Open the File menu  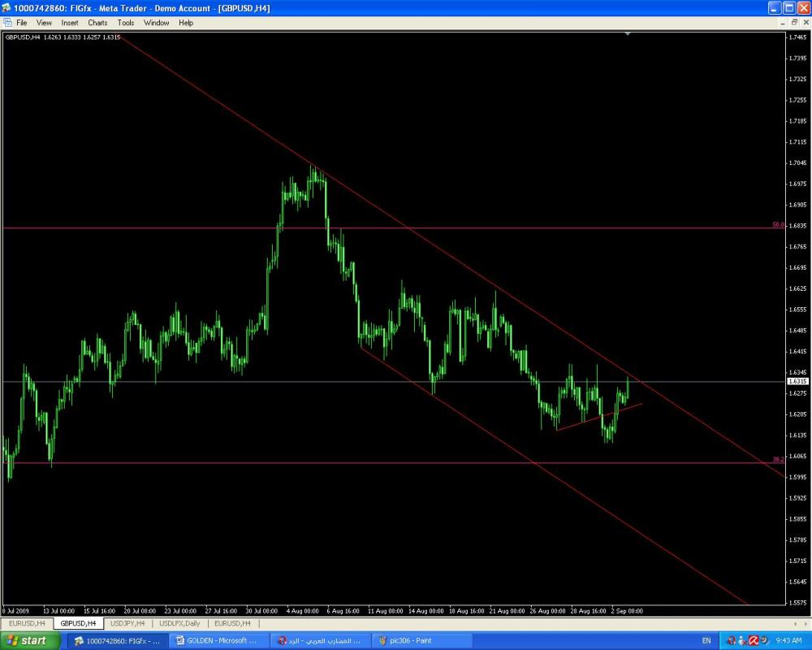click(21, 23)
